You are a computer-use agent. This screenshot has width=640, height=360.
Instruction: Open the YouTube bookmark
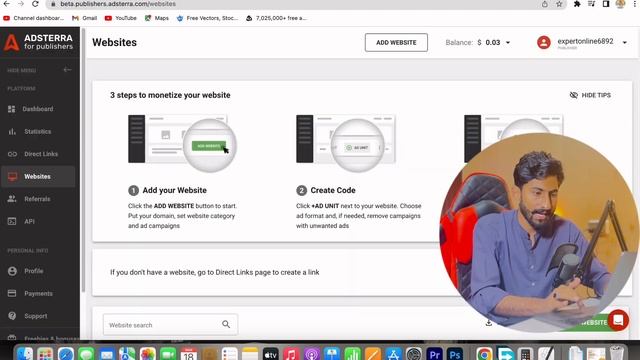pyautogui.click(x=121, y=18)
